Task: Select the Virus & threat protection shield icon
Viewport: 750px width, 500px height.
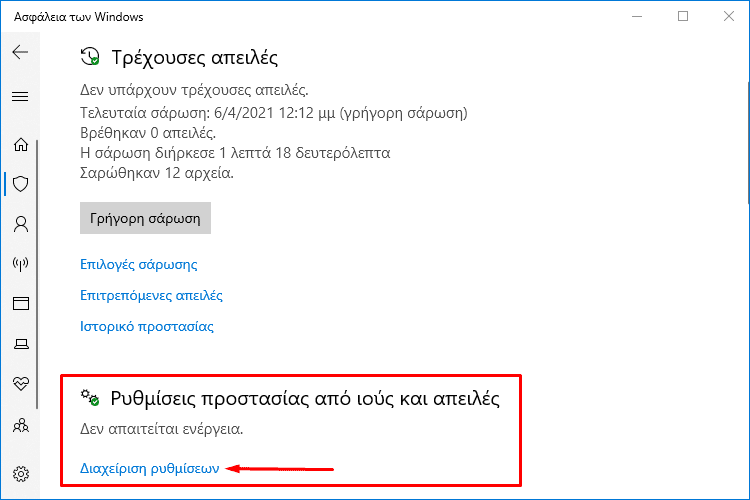Action: click(21, 184)
